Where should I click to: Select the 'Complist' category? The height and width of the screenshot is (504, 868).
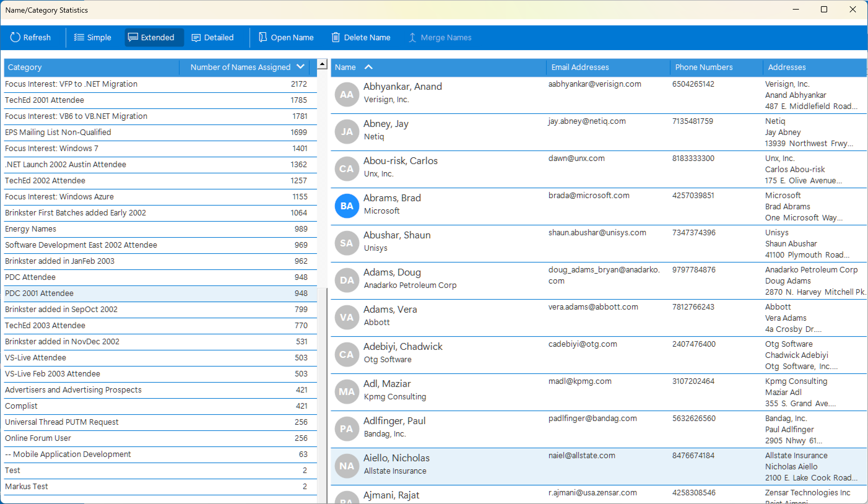point(160,406)
